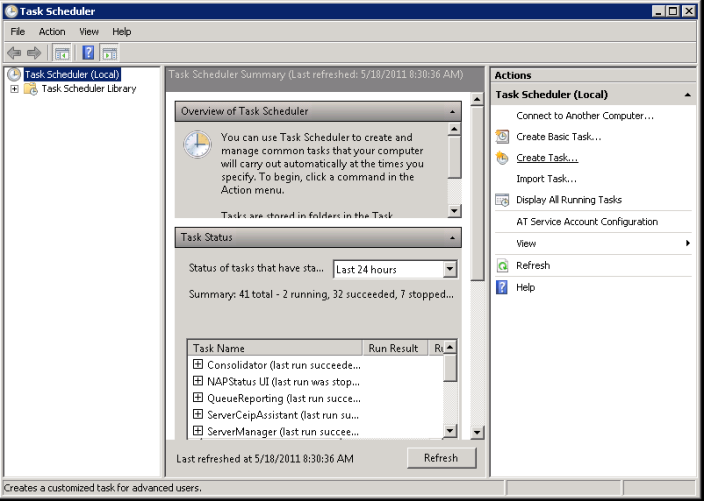704x501 pixels.
Task: Open the Last 24 hours dropdown
Action: (449, 269)
